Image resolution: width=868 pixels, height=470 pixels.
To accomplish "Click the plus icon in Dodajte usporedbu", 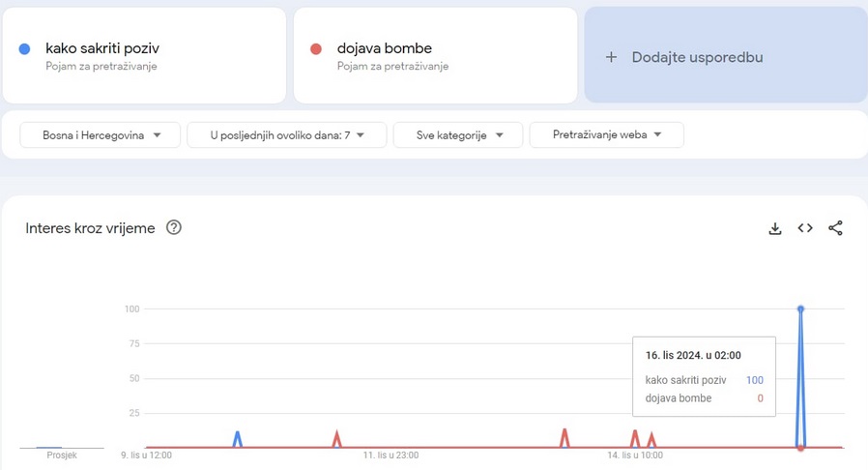I will (x=611, y=57).
